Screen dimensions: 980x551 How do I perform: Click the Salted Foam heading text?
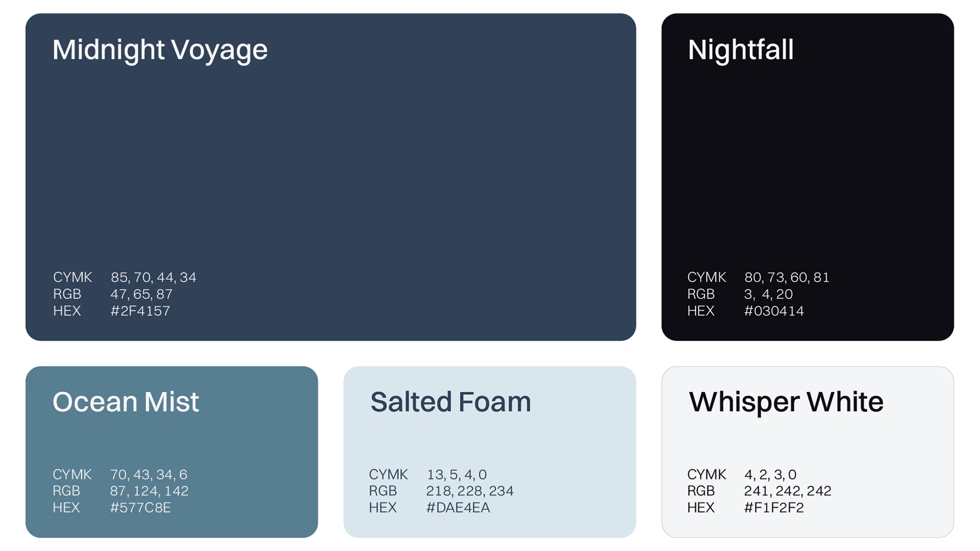[450, 402]
